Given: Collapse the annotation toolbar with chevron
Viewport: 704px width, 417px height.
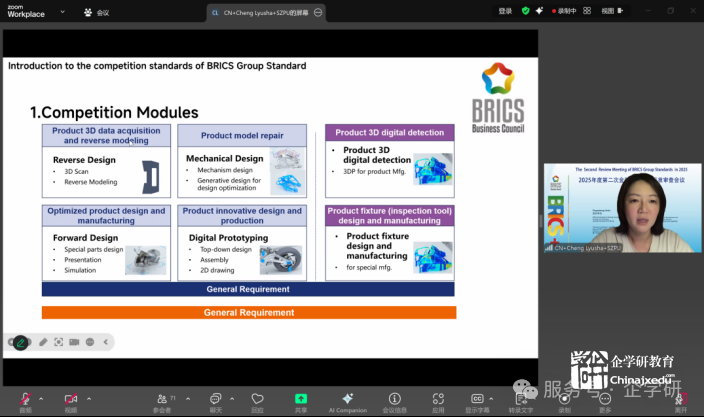Looking at the screenshot, I should click(x=106, y=342).
